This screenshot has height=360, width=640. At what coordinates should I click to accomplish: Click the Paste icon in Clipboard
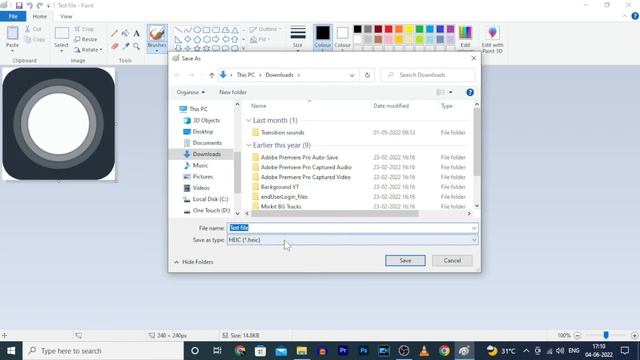click(12, 33)
